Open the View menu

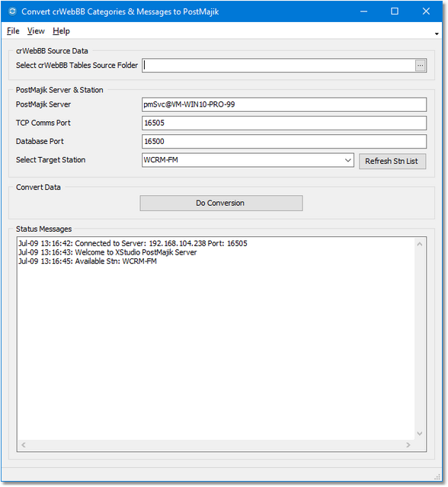(36, 31)
